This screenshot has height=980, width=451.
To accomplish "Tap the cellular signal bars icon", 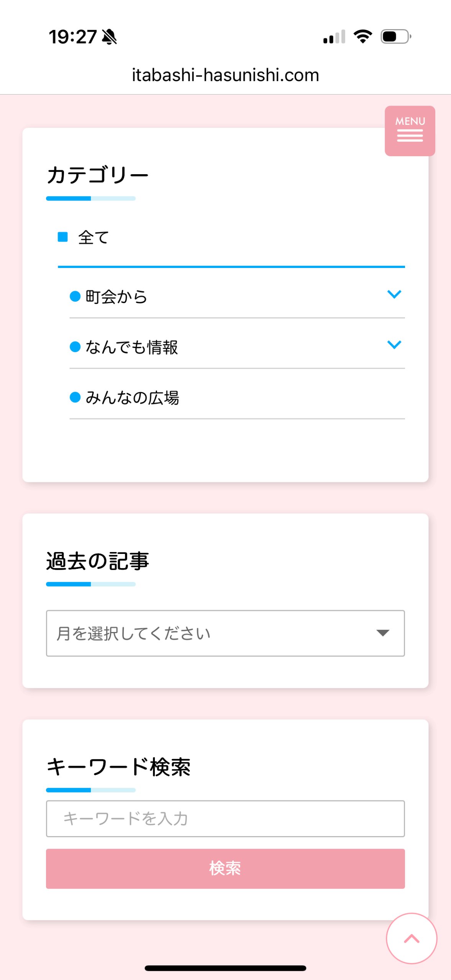I will [334, 37].
